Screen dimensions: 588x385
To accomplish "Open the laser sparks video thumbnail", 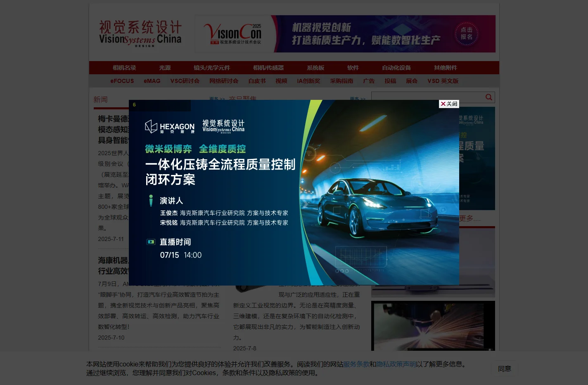I will pyautogui.click(x=433, y=326).
